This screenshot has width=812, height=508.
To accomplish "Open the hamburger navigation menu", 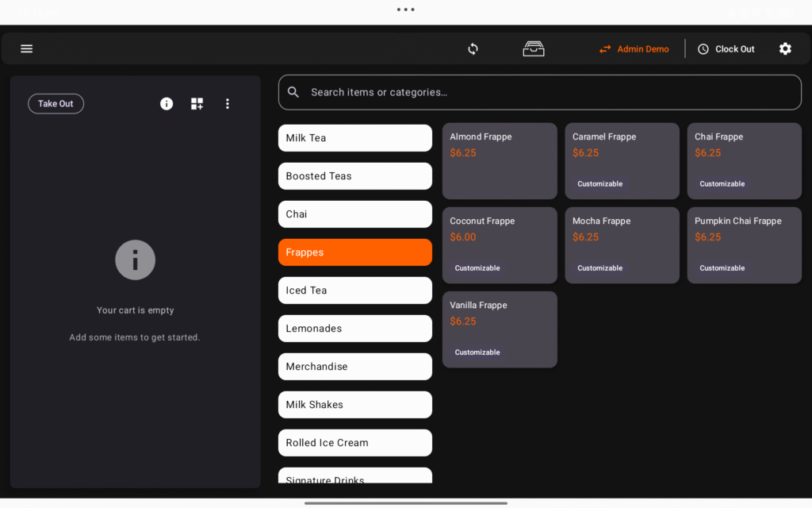I will pyautogui.click(x=26, y=49).
